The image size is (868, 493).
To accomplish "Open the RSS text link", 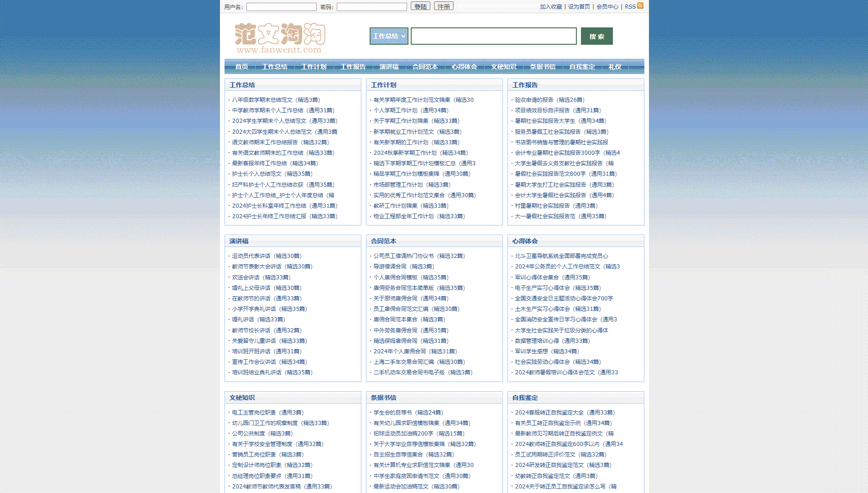I will pos(630,7).
